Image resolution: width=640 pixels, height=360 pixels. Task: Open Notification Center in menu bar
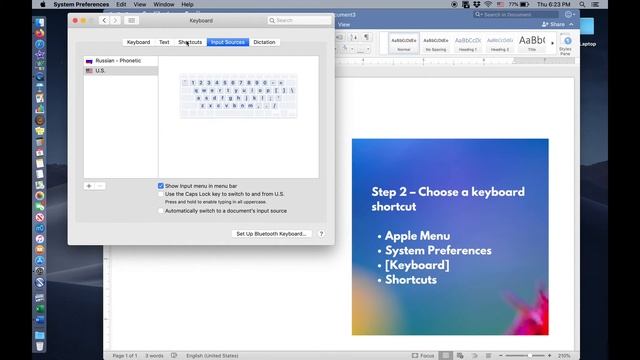[x=596, y=4]
